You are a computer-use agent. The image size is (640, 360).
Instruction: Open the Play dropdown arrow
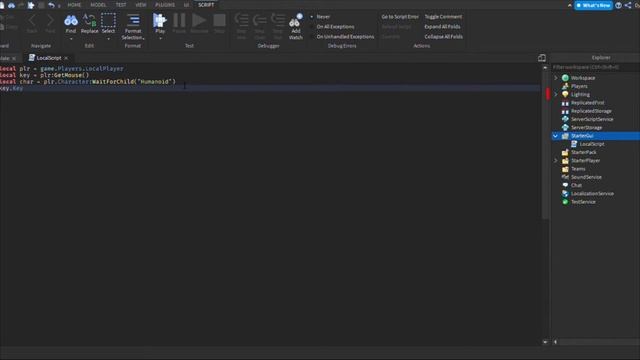pos(160,39)
